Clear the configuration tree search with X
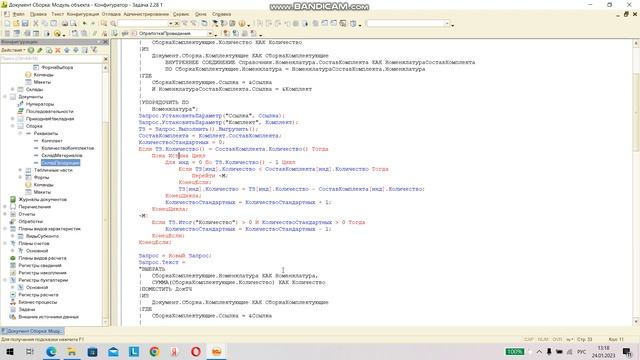640x360 pixels. click(x=106, y=59)
